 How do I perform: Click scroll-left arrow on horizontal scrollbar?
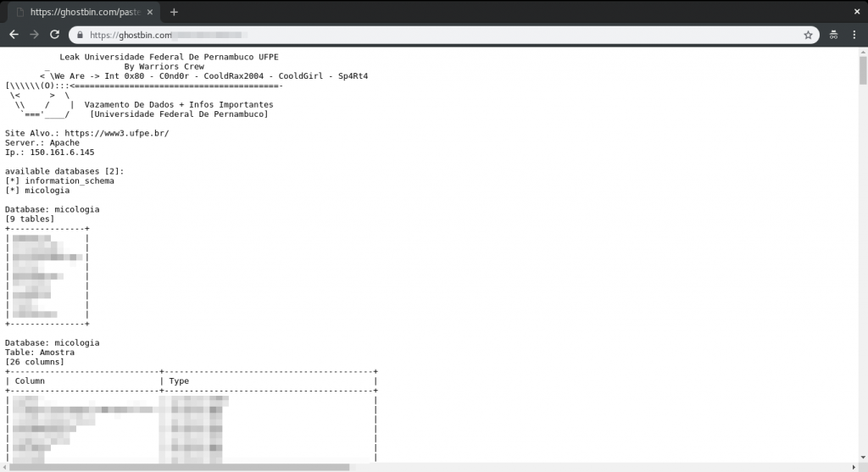[4, 468]
